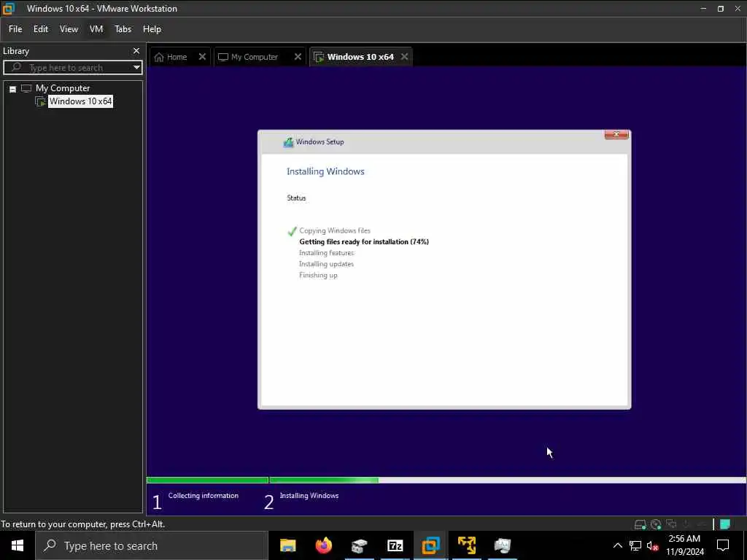Click the muted volume tray icon
Screen dimensions: 747x560
(652, 545)
